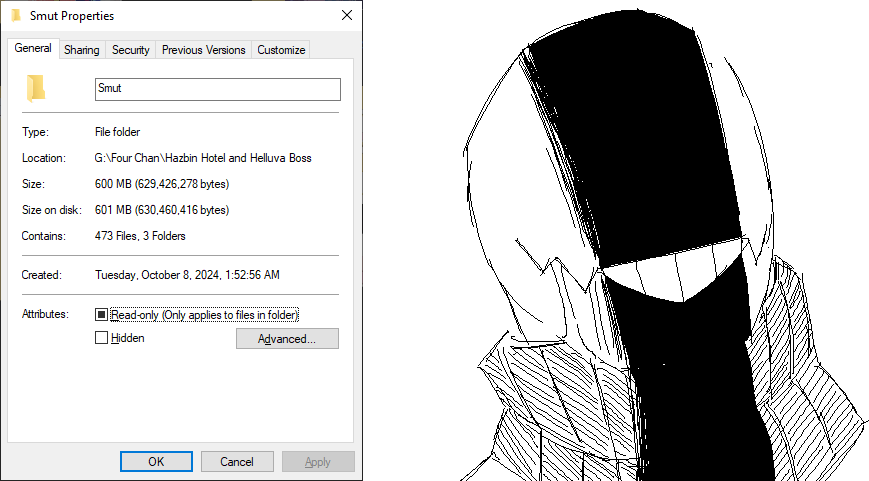Click the 'Location:' label
Viewport: 869px width, 481px height.
tap(44, 158)
